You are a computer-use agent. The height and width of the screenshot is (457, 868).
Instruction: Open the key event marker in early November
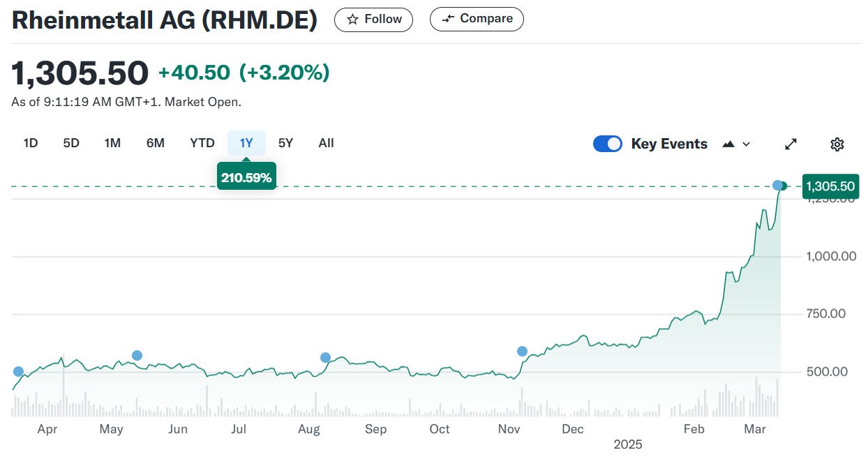click(x=522, y=351)
